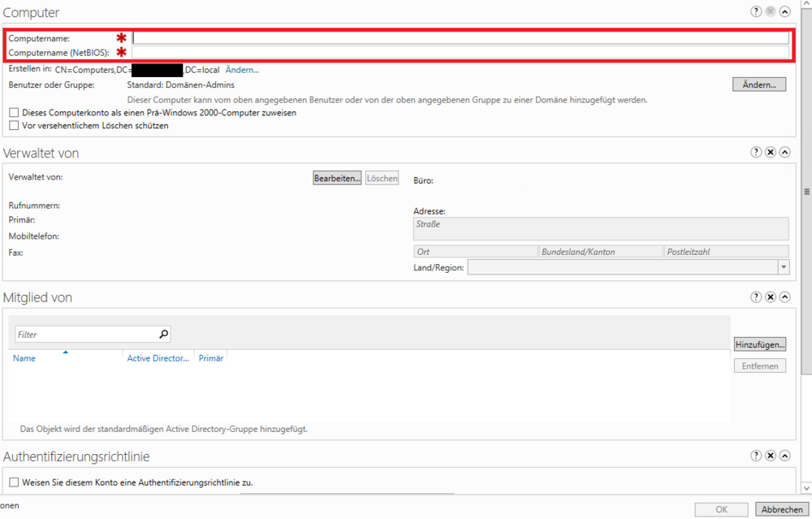Screen dimensions: 812x519
Task: Open the Land/Region dropdown
Action: (x=783, y=267)
